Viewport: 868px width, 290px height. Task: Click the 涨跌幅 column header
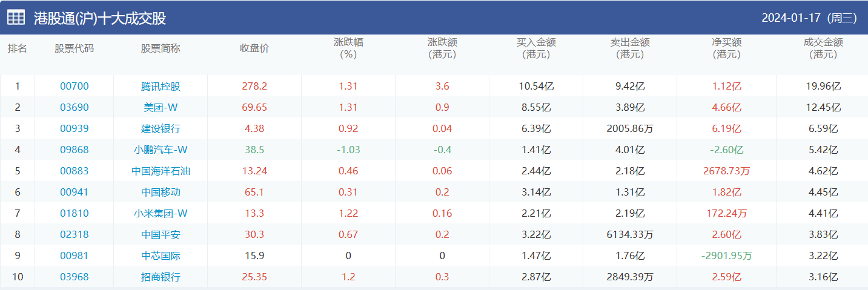pyautogui.click(x=348, y=48)
